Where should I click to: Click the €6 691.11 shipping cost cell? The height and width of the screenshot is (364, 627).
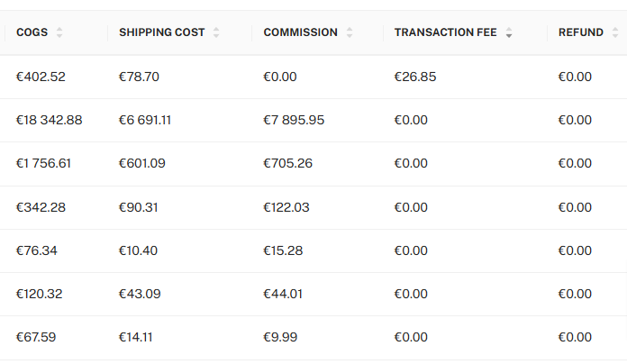pos(145,120)
